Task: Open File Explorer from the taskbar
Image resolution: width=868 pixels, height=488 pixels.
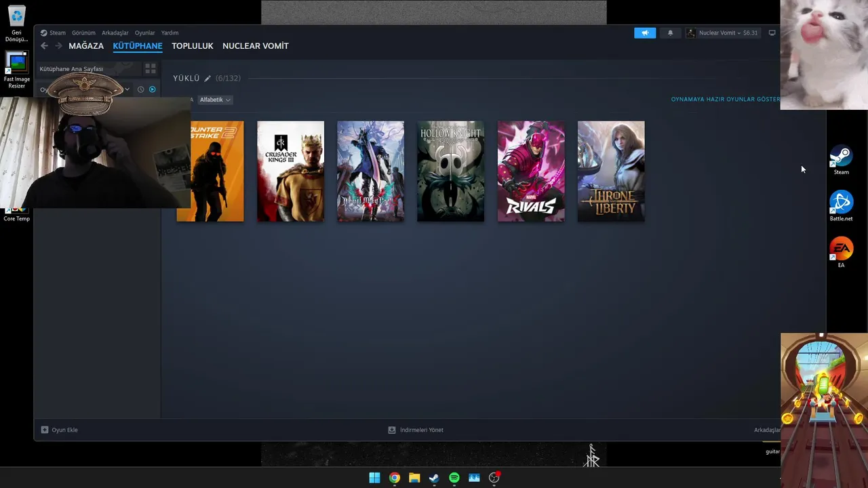Action: [x=414, y=478]
